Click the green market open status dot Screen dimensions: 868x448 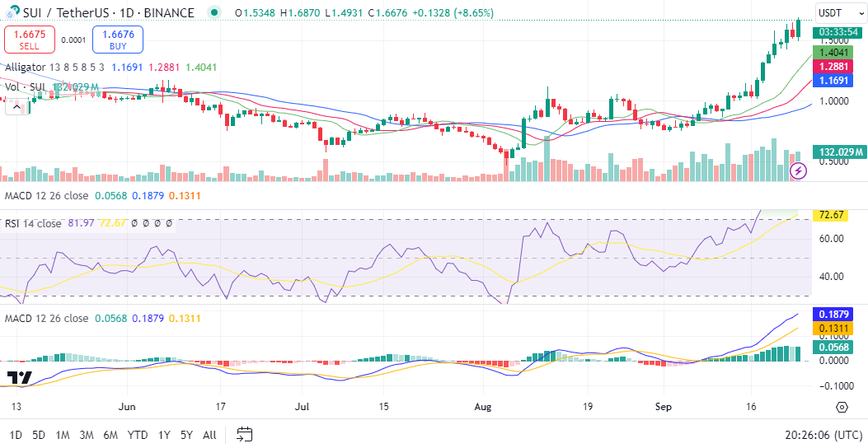(215, 12)
